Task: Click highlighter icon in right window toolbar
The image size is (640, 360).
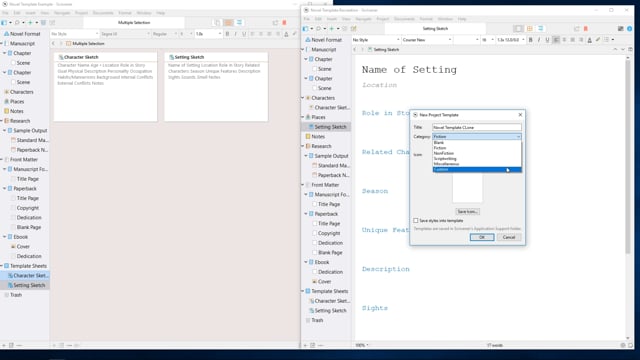Action: coord(598,40)
